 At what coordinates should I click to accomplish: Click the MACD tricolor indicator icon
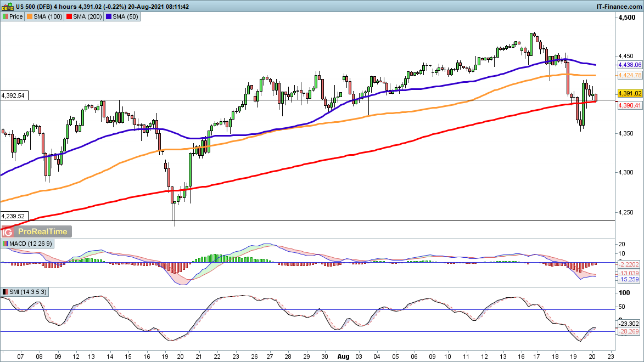coord(5,244)
